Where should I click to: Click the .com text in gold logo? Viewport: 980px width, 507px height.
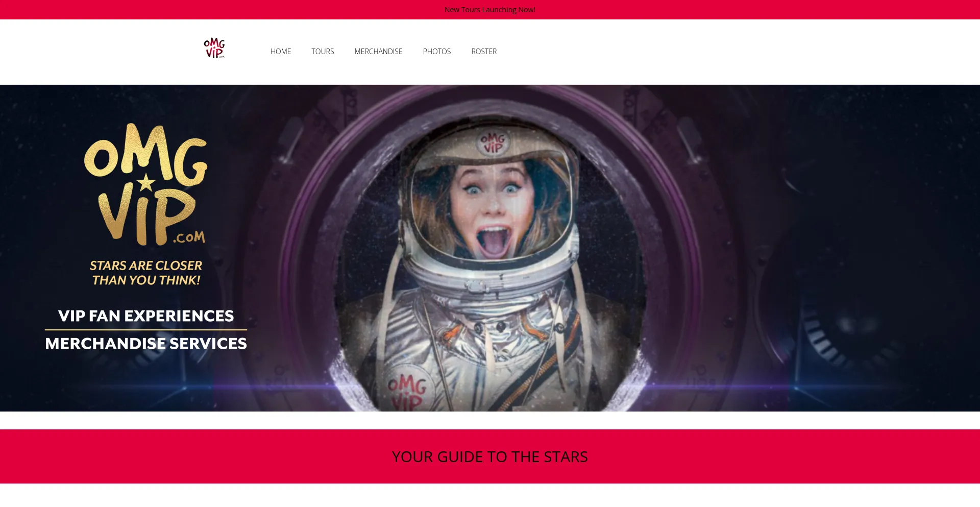click(x=189, y=237)
